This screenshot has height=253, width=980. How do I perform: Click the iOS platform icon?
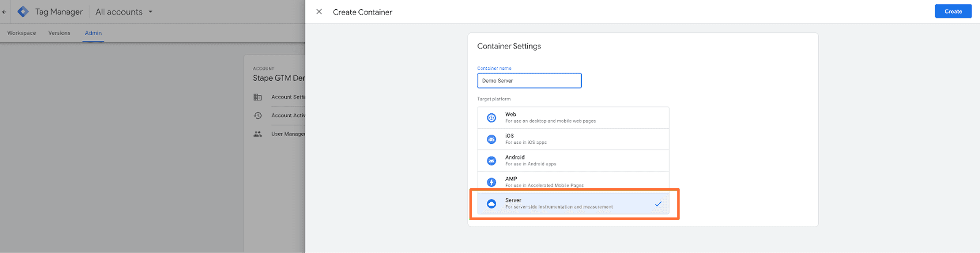click(x=491, y=139)
